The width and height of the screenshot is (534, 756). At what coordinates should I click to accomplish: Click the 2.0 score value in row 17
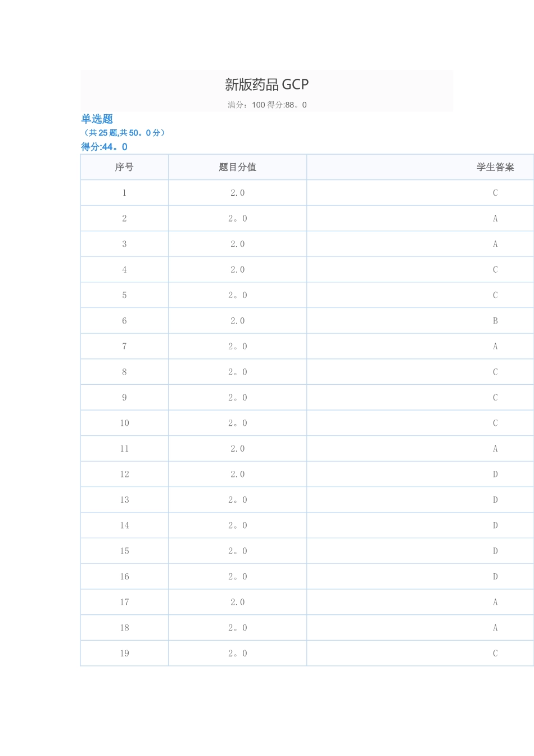237,602
